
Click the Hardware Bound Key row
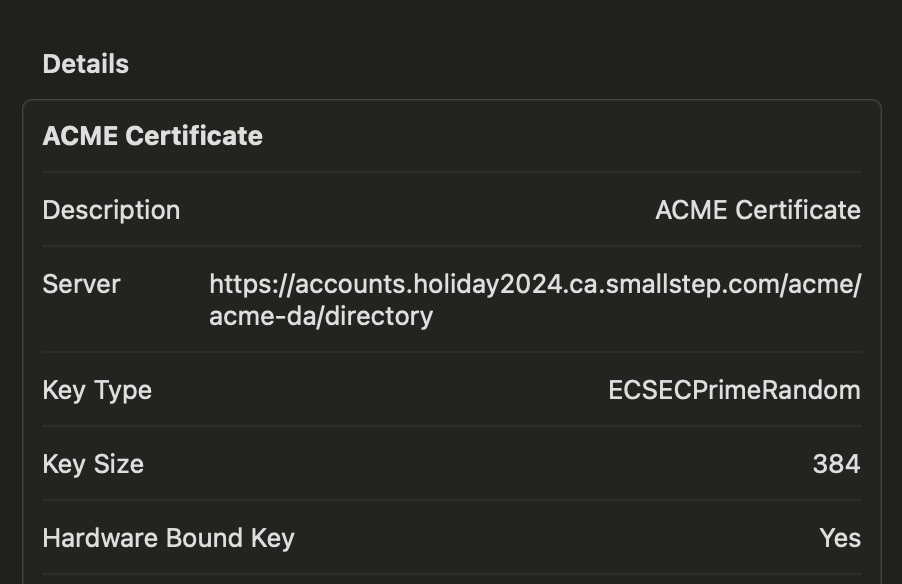[x=450, y=538]
